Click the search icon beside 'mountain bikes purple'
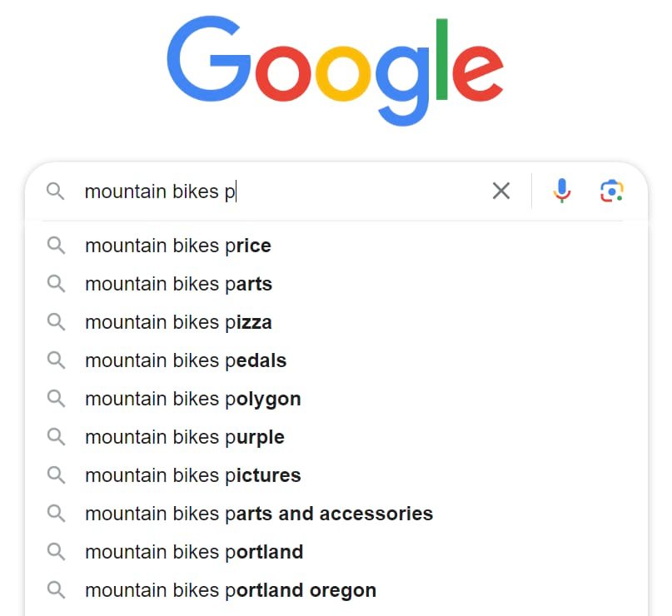The width and height of the screenshot is (672, 616). pos(57,437)
